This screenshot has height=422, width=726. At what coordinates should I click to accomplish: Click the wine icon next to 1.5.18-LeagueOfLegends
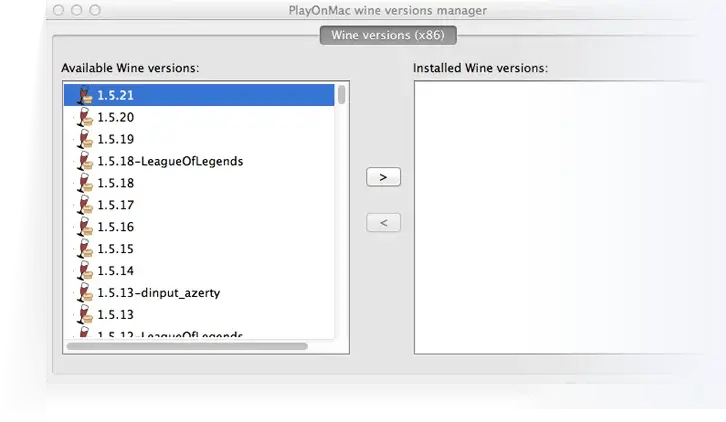[x=85, y=161]
